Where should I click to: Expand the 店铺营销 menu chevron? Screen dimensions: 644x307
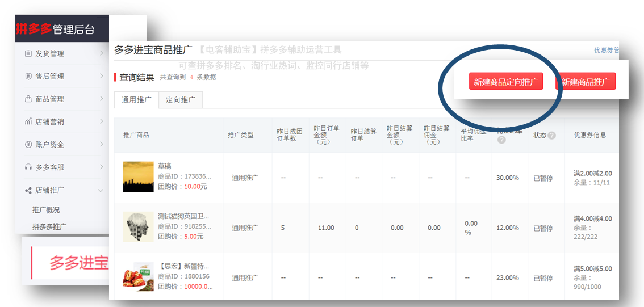[x=101, y=121]
